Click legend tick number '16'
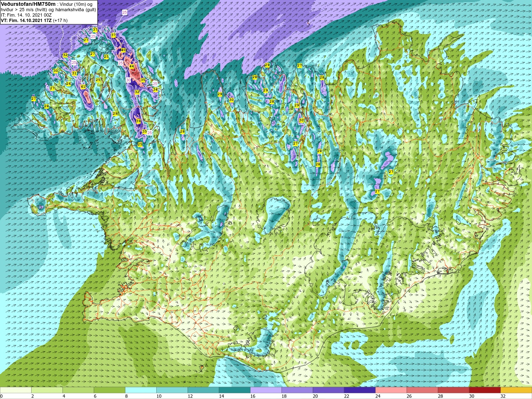532x399 pixels. (253, 396)
